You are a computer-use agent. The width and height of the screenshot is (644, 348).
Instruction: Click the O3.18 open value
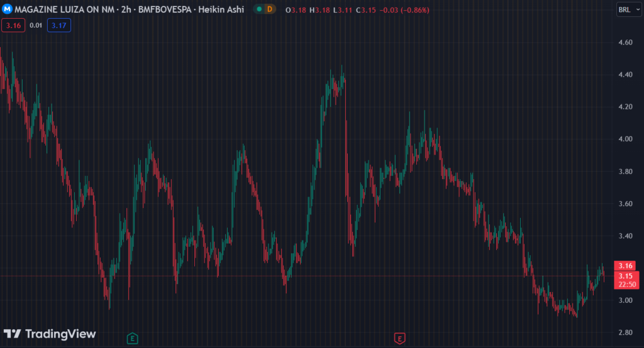click(296, 10)
